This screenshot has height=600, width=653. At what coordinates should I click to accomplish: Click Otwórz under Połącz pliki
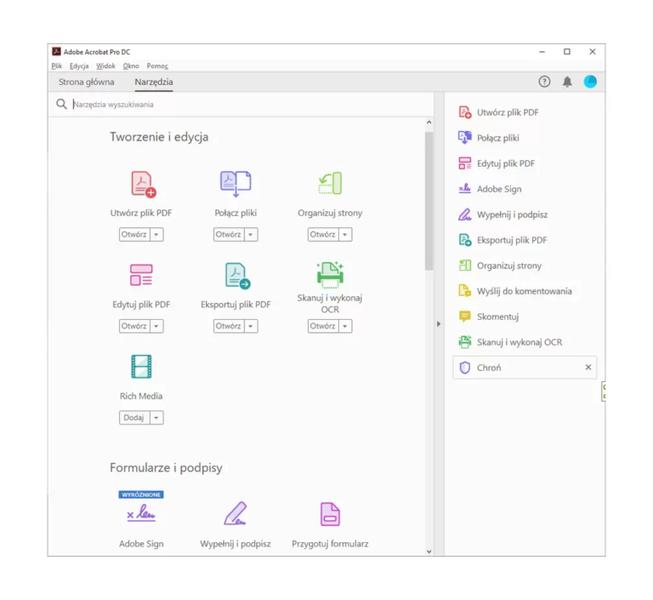point(228,234)
